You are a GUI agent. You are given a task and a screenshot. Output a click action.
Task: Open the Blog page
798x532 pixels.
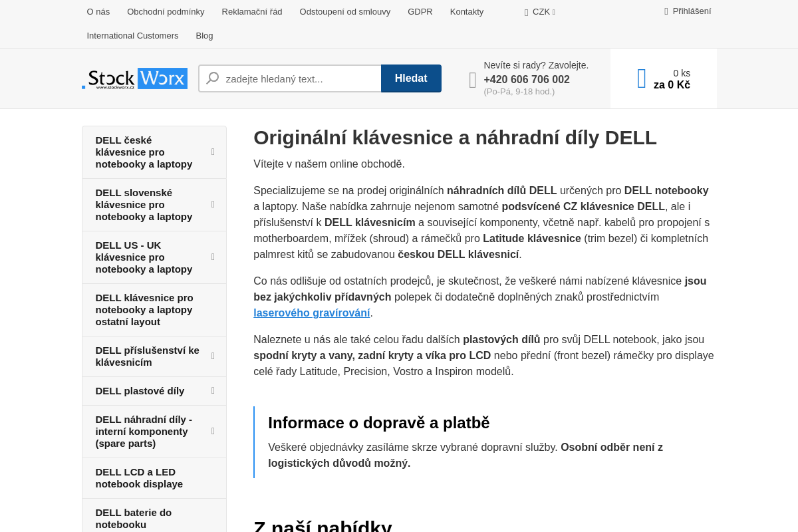coord(204,36)
